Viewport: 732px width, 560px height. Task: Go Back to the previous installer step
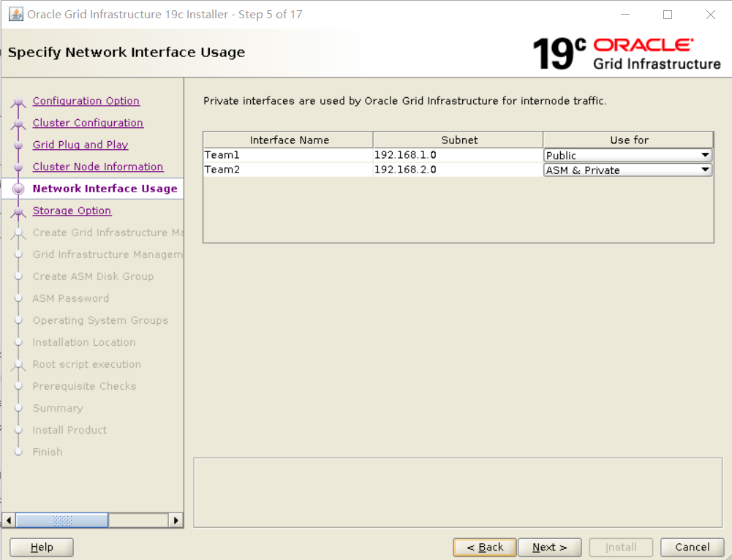(x=485, y=548)
